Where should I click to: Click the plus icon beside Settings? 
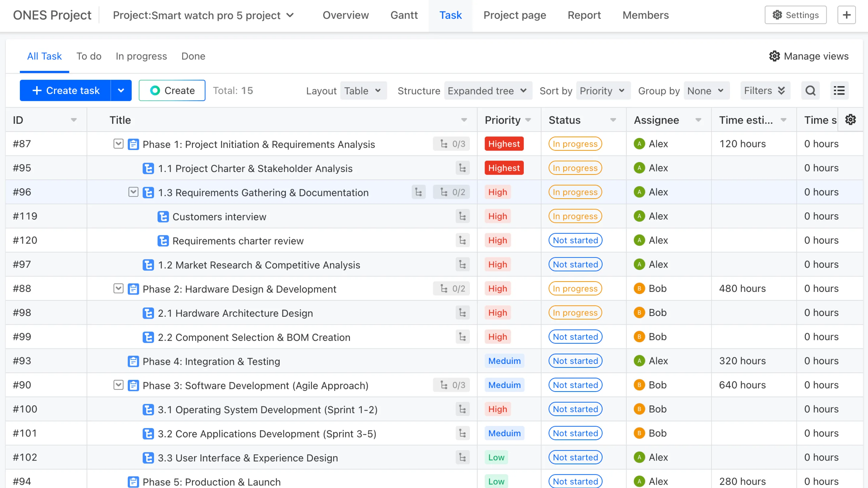tap(846, 15)
